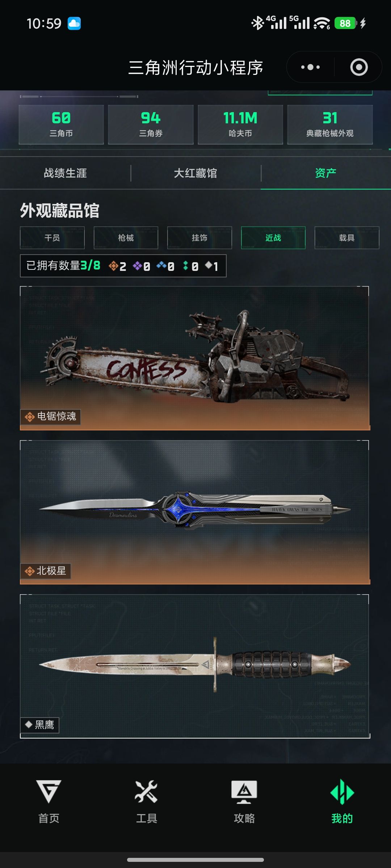Tap the 哈夫币 11.1M currency tile
Image resolution: width=391 pixels, height=868 pixels.
[x=240, y=125]
